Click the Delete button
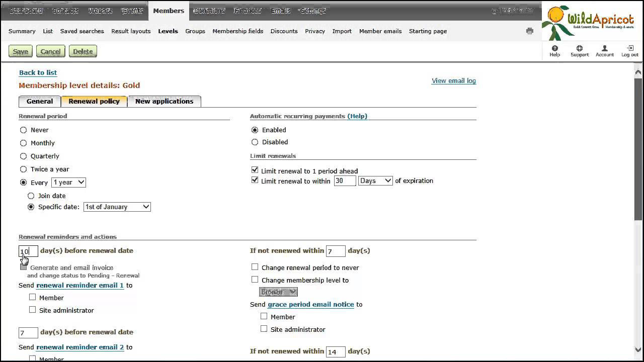 [83, 51]
